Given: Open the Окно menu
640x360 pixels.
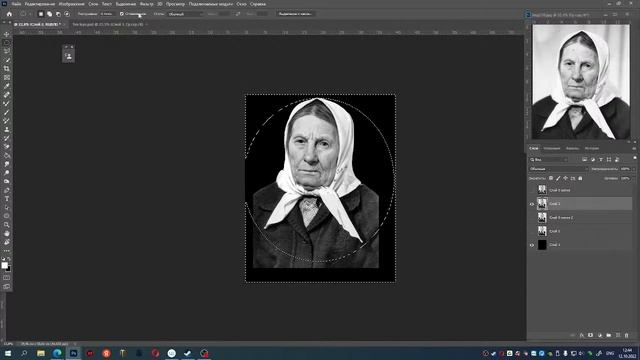Looking at the screenshot, I should click(x=241, y=4).
